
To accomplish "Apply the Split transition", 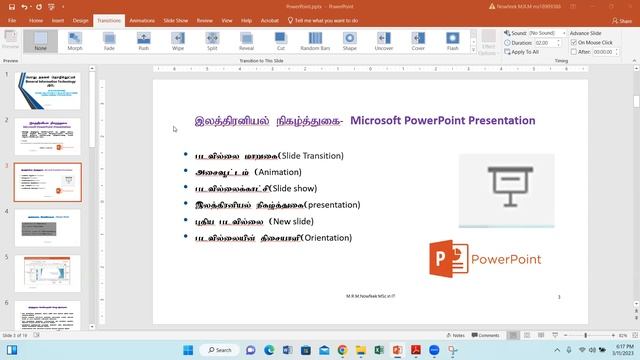I will pos(212,41).
